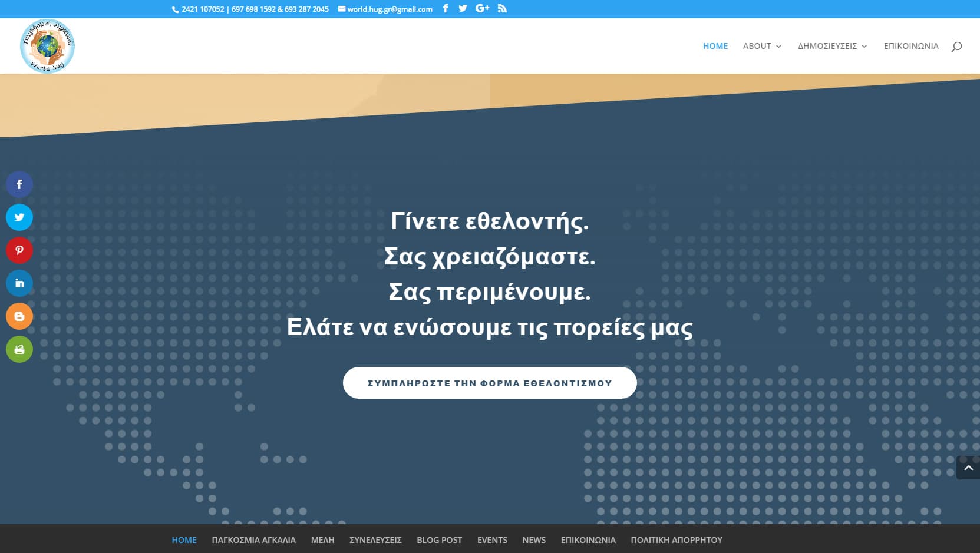The width and height of the screenshot is (980, 553).
Task: Click the World Hug globe logo
Action: pos(47,46)
